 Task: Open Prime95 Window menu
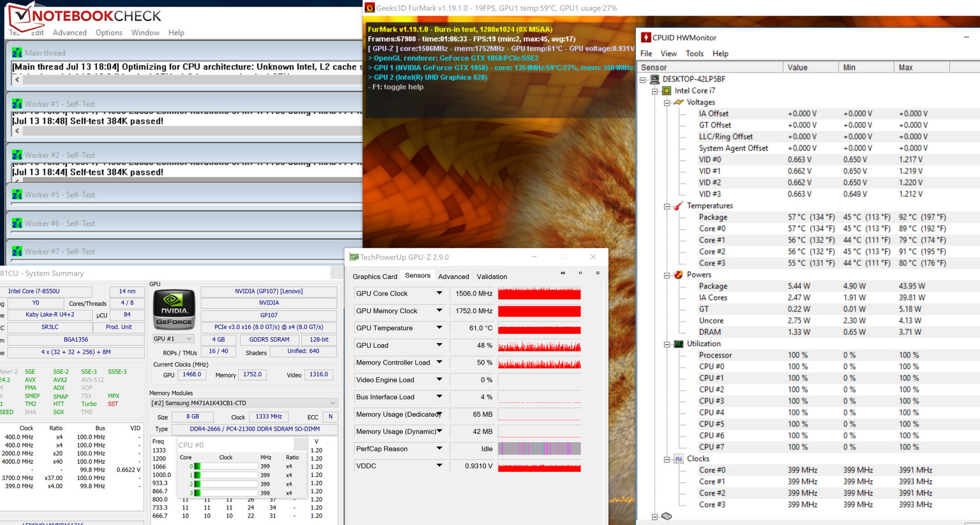click(145, 33)
